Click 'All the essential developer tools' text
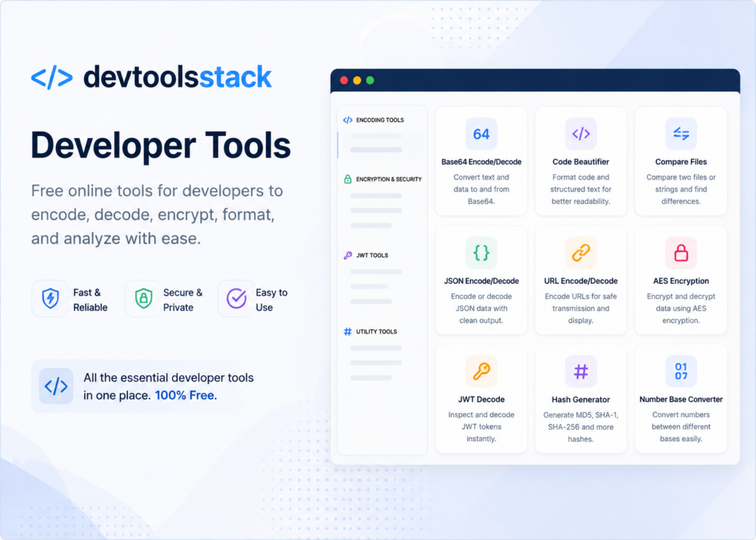 (168, 377)
